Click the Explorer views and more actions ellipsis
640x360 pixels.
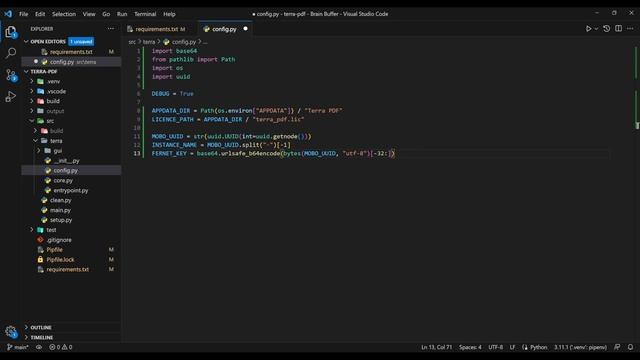click(x=111, y=29)
